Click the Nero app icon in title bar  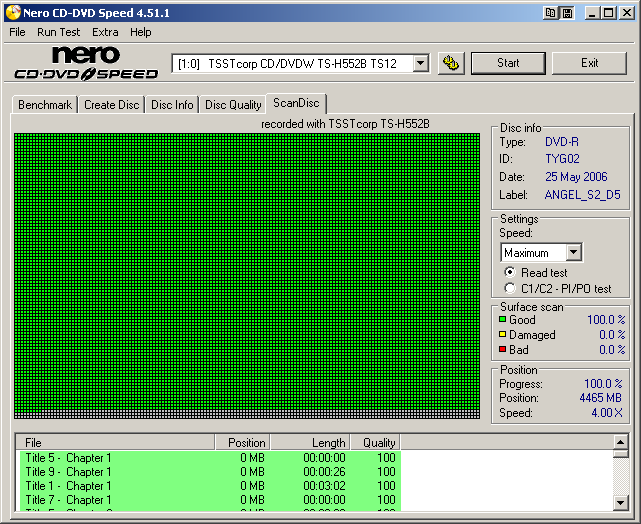point(13,13)
